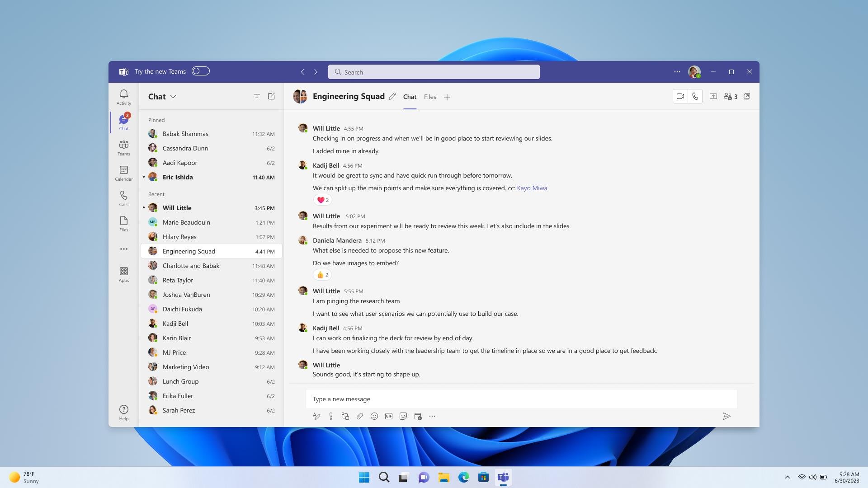Click the Loop components icon
Viewport: 868px width, 488px height.
[345, 416]
